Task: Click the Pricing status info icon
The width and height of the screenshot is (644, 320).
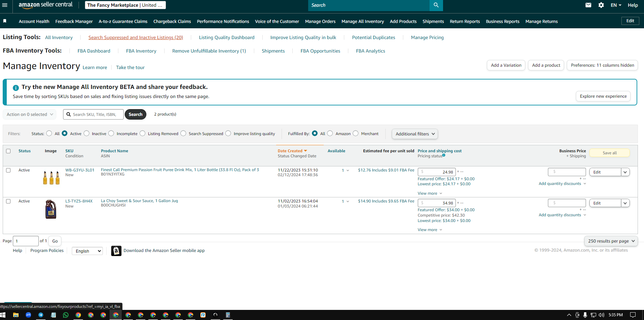Action: 444,155
